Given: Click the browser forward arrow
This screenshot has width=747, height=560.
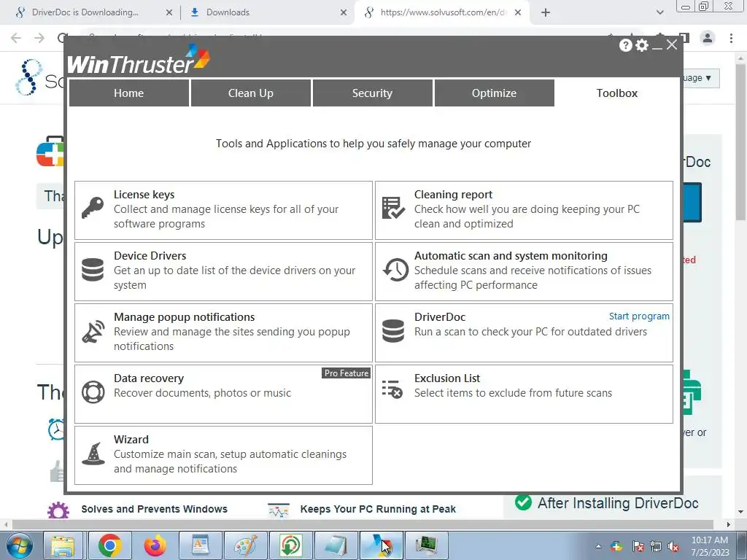Looking at the screenshot, I should 39,38.
